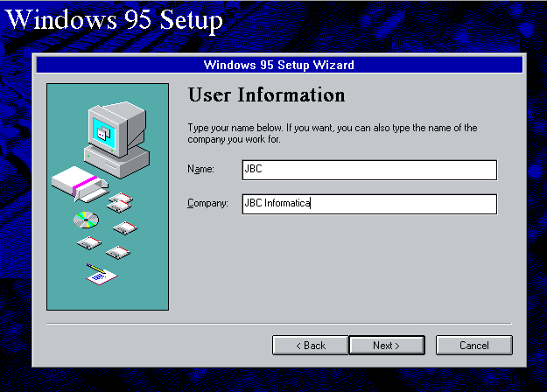The height and width of the screenshot is (392, 547).
Task: Click the User Information heading
Action: pyautogui.click(x=267, y=94)
